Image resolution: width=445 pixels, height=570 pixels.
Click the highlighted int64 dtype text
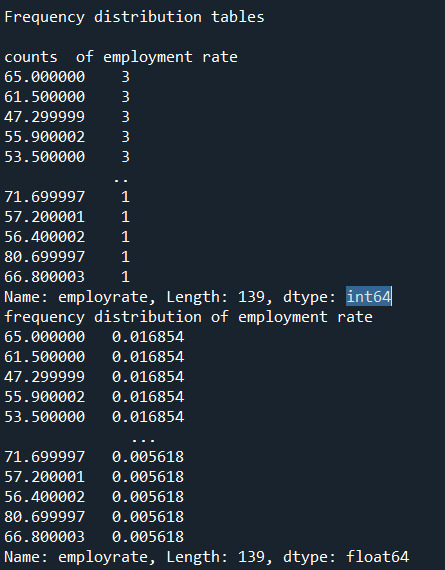(369, 296)
